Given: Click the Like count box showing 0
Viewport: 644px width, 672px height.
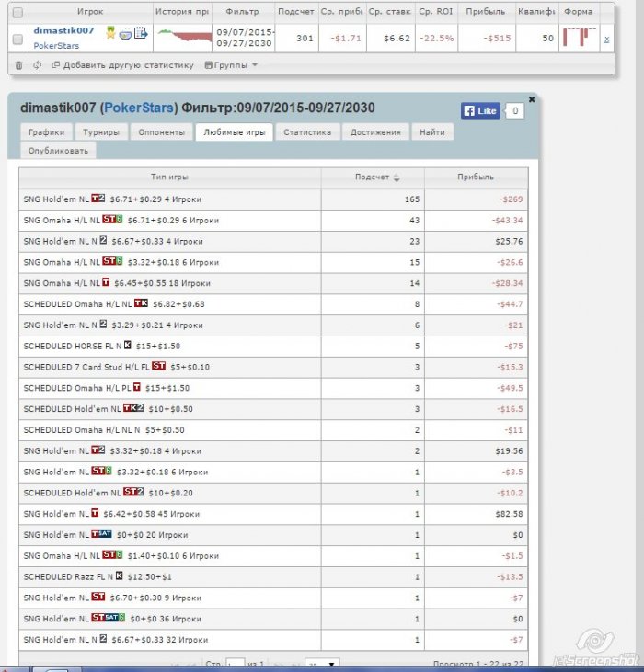Looking at the screenshot, I should [x=515, y=110].
